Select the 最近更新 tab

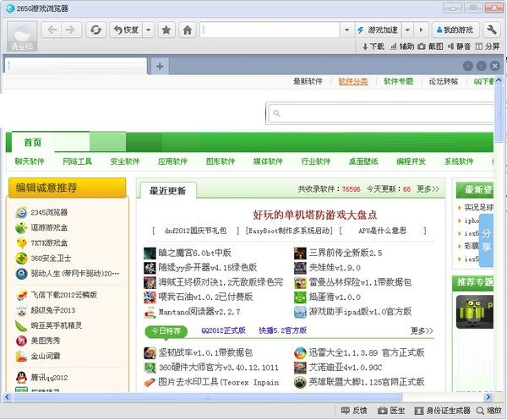(168, 190)
